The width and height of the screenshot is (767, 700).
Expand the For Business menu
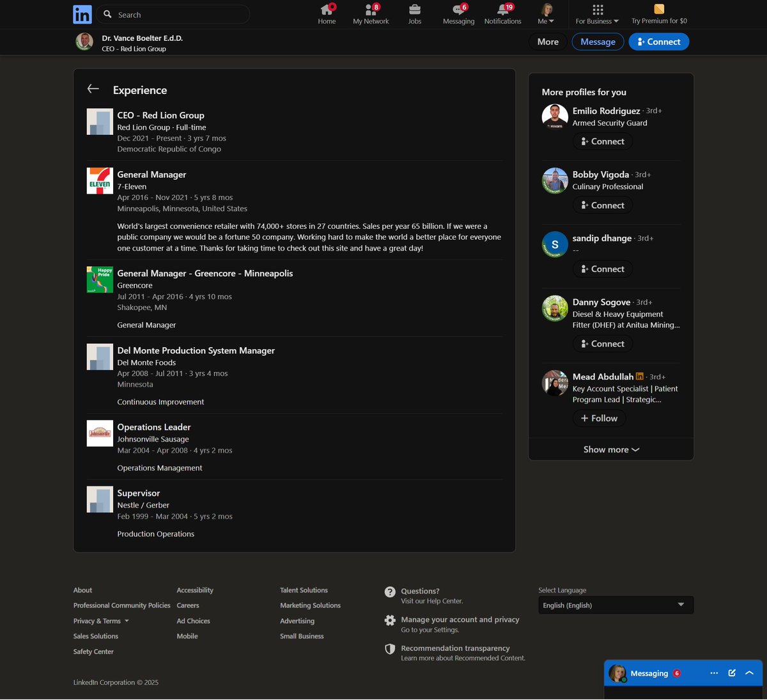coord(597,14)
